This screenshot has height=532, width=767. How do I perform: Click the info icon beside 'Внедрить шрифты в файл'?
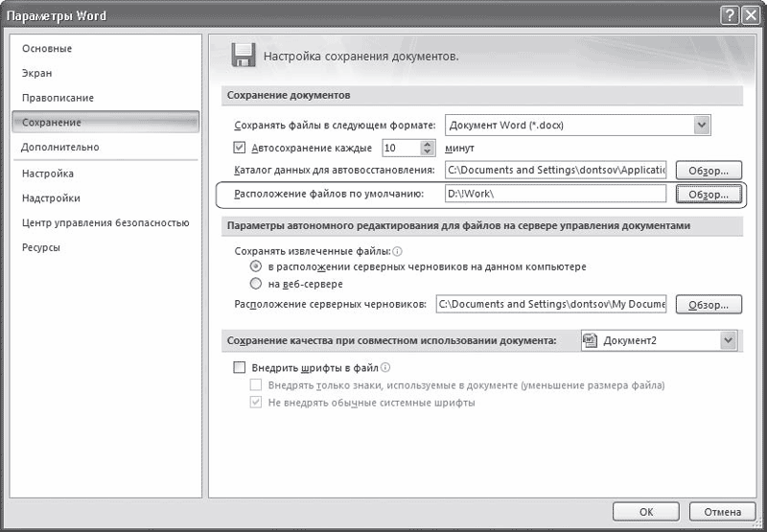click(385, 368)
